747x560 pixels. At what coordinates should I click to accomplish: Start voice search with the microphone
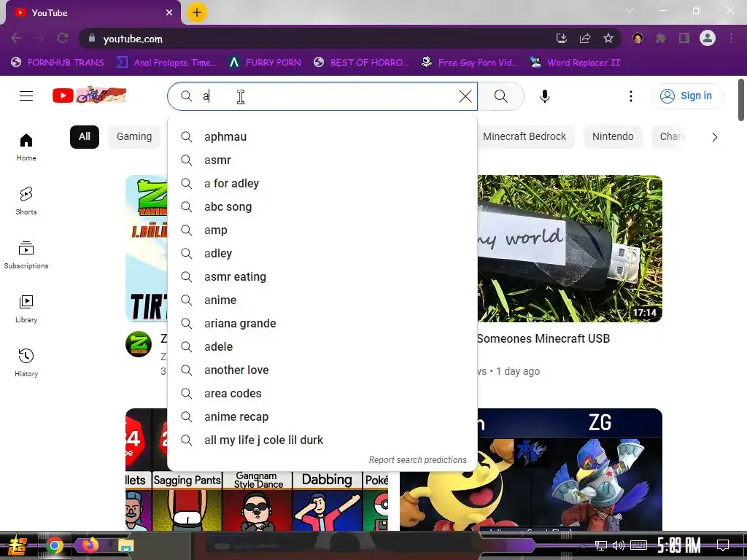coord(544,96)
